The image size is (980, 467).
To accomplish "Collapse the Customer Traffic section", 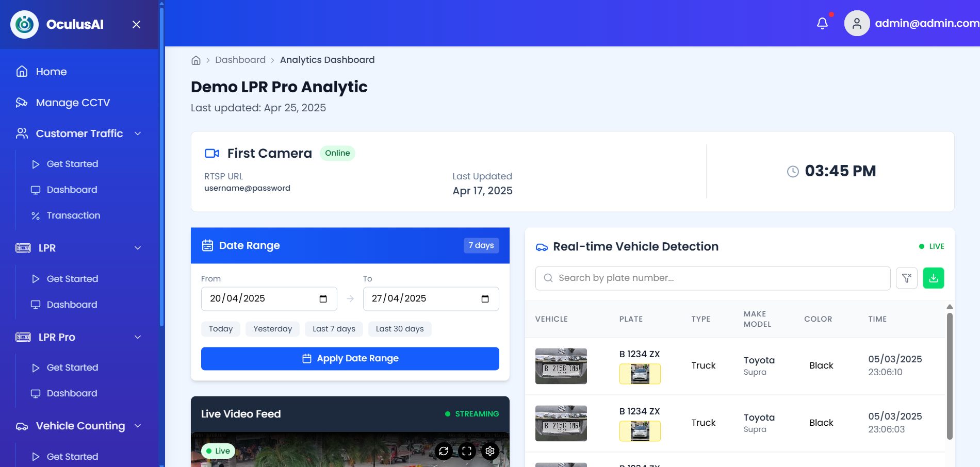I will (x=137, y=133).
